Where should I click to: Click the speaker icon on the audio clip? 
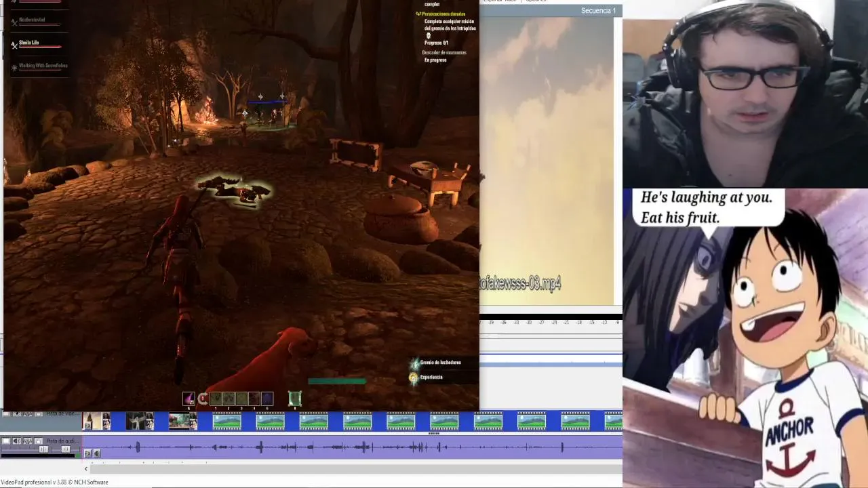(97, 453)
